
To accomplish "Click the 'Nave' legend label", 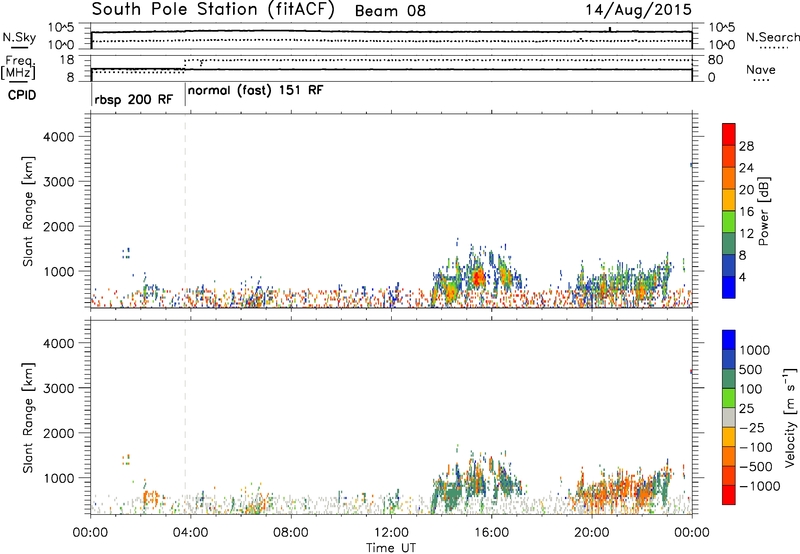I will click(x=761, y=69).
